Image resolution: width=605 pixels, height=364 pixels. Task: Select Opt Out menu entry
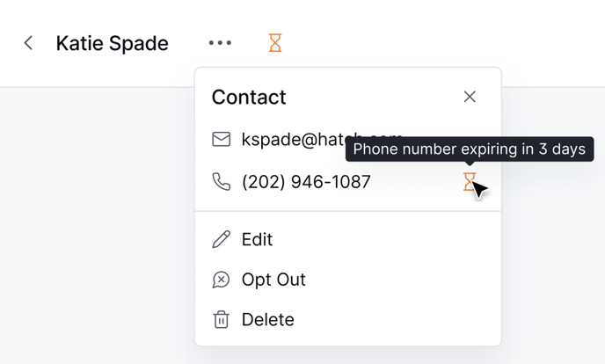click(273, 280)
